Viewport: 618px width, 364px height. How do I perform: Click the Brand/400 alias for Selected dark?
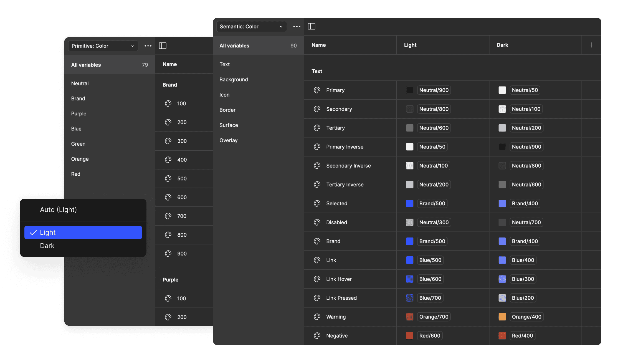pos(525,203)
